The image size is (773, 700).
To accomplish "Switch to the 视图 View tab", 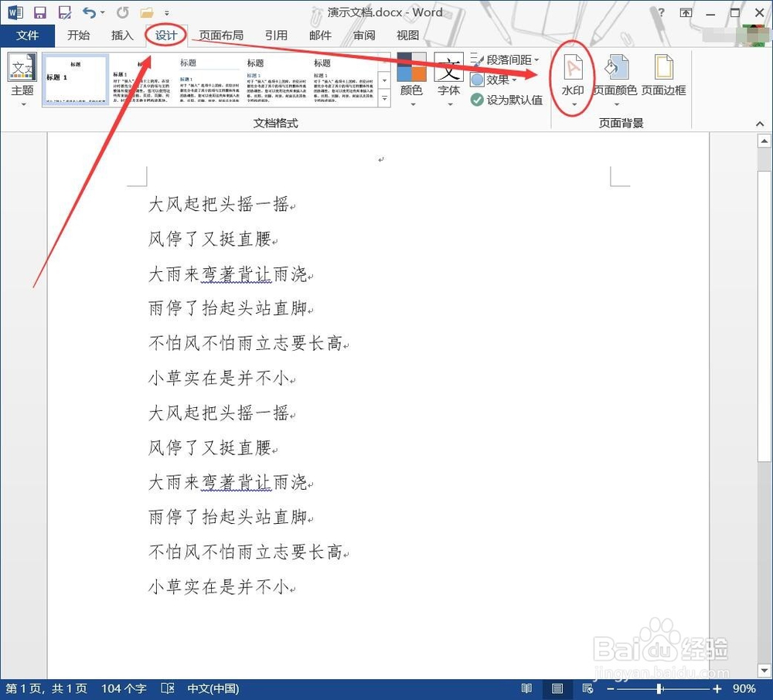I will pos(407,35).
